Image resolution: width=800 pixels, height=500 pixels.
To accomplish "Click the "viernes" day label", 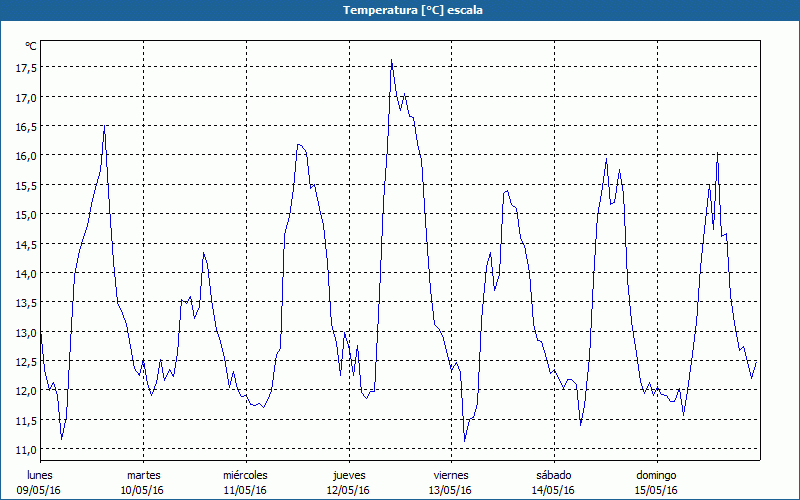I will [x=450, y=474].
